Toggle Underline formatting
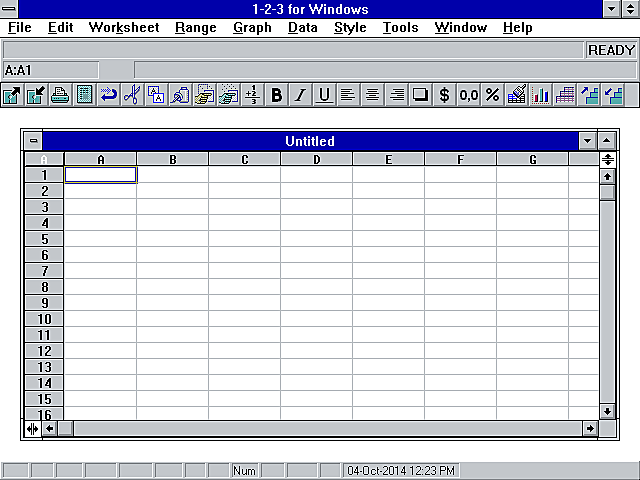Screen dimensions: 640x480 coord(324,95)
